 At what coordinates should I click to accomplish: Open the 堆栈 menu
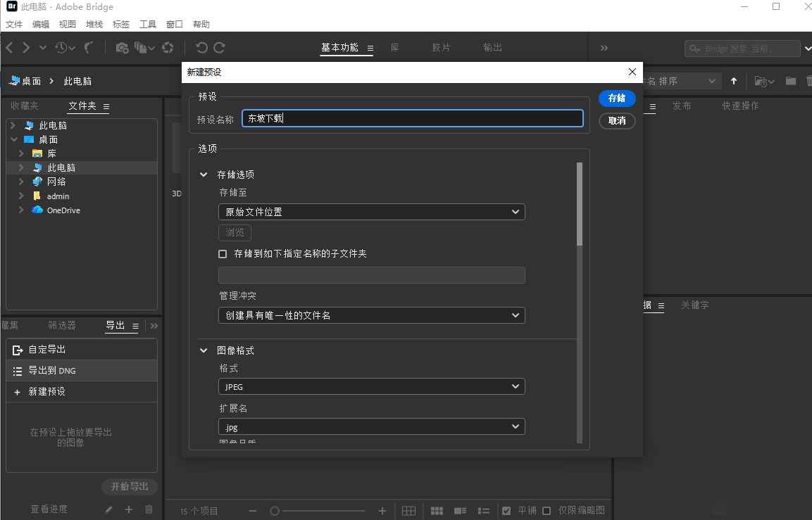(x=94, y=25)
